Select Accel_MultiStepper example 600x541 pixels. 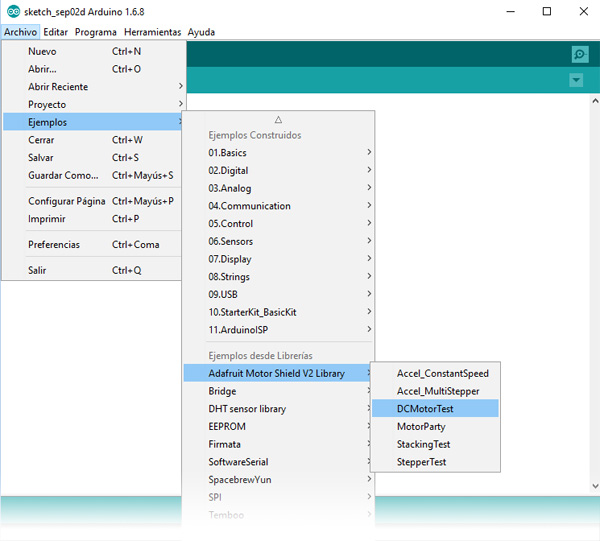(437, 391)
